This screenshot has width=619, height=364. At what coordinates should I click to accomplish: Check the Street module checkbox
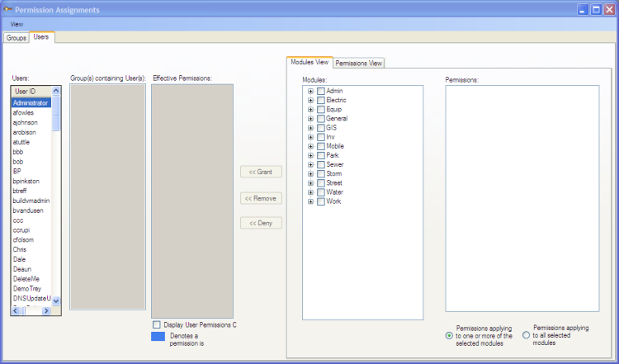click(x=321, y=183)
